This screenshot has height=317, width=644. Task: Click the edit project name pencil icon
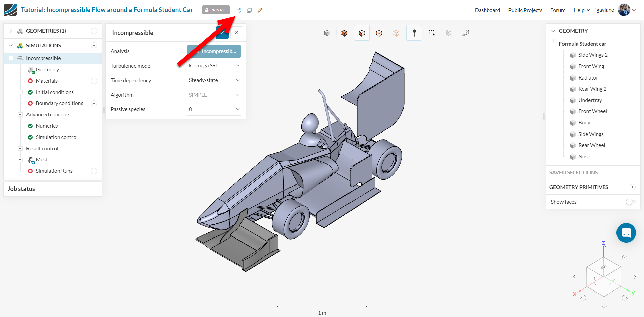coord(260,10)
